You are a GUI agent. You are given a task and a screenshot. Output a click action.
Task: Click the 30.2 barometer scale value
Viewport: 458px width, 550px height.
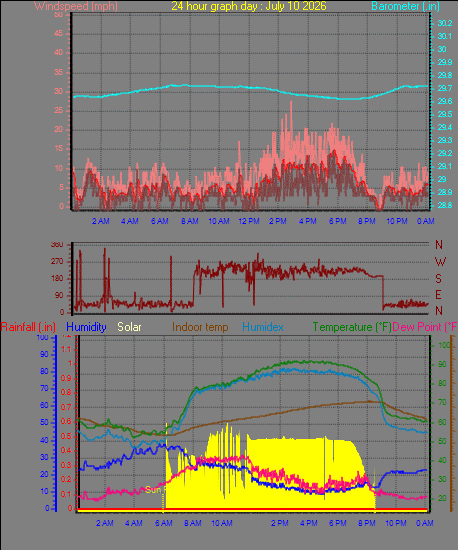[445, 23]
